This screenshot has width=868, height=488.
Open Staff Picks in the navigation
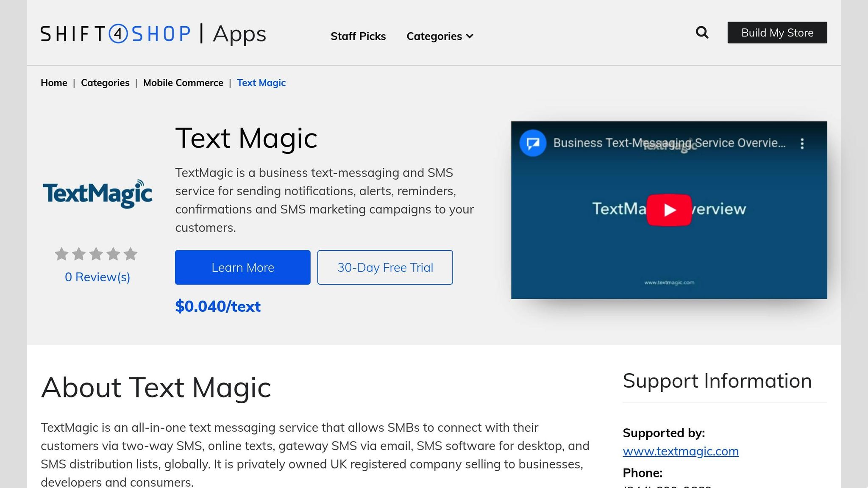[x=358, y=36]
